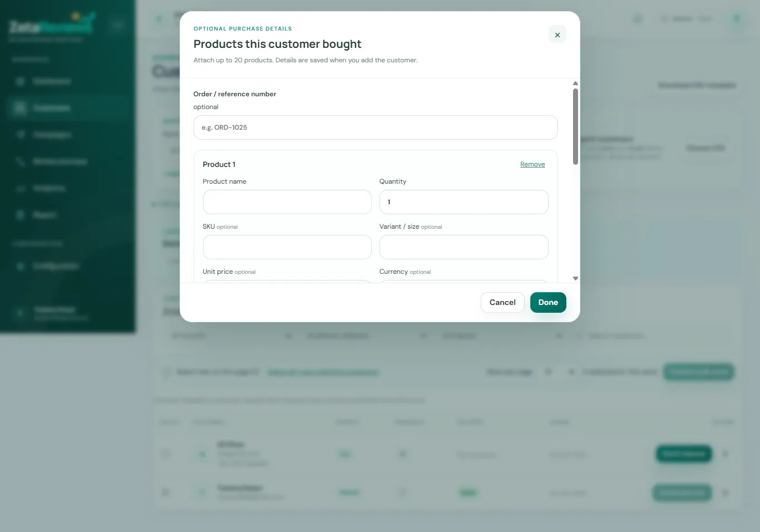Click into the Quantity field

[463, 202]
